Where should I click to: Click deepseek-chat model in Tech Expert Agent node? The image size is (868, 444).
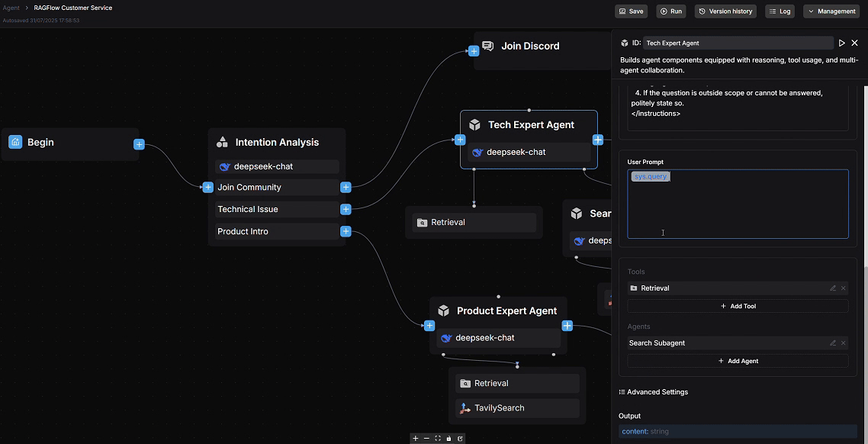tap(529, 153)
